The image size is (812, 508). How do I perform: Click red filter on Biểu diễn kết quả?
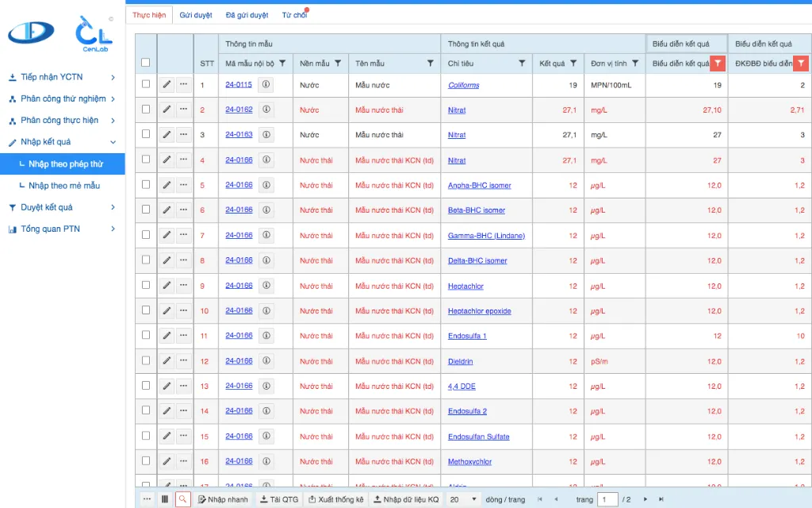click(x=717, y=63)
